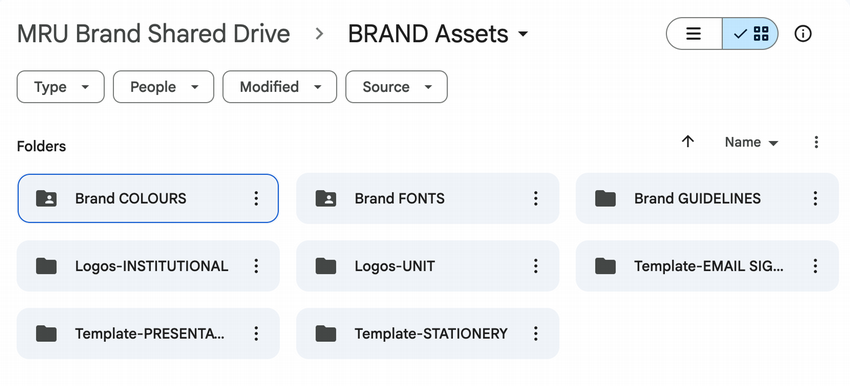Select the Brand FONTS folder name
This screenshot has width=850, height=386.
400,198
